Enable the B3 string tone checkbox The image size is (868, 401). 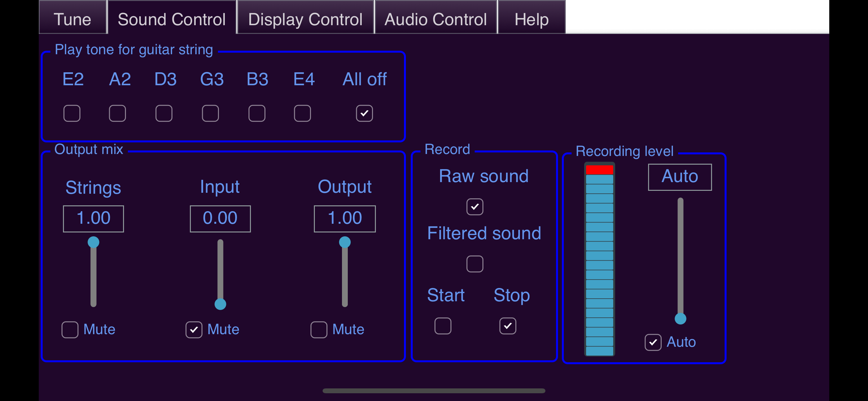pos(257,113)
